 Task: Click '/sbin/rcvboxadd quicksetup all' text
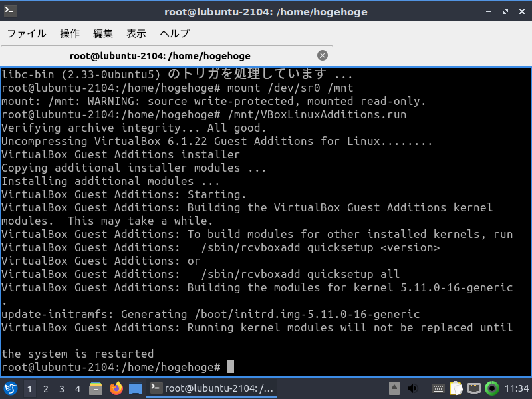click(301, 274)
